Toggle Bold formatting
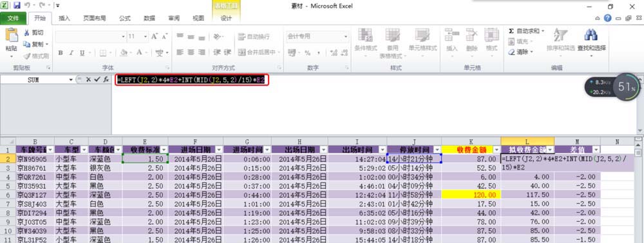This screenshot has width=644, height=243. click(x=61, y=53)
